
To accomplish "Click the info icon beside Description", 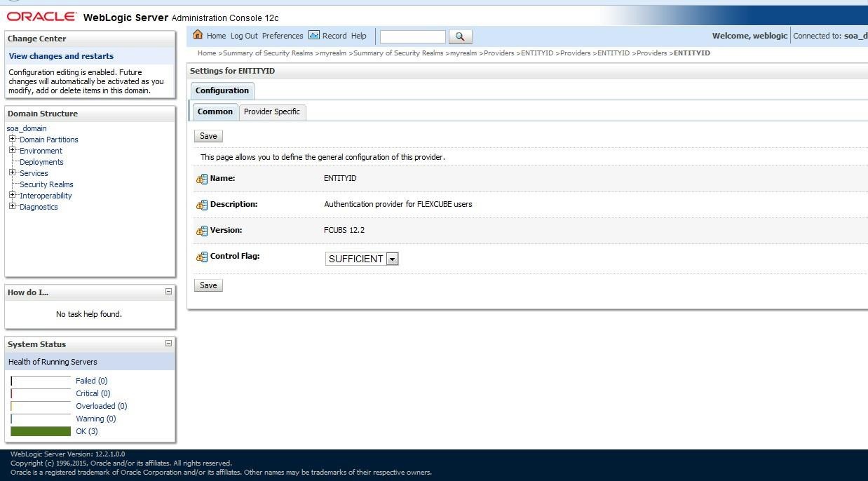I will 202,205.
